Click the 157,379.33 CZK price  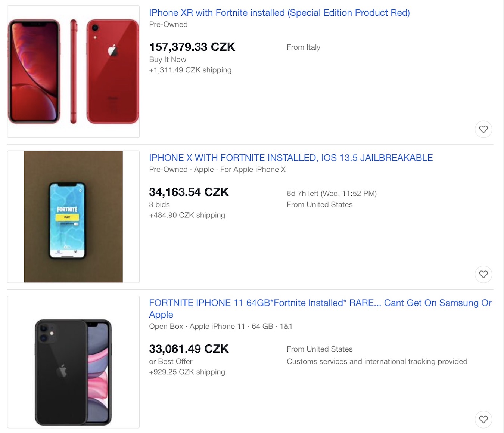[x=192, y=47]
